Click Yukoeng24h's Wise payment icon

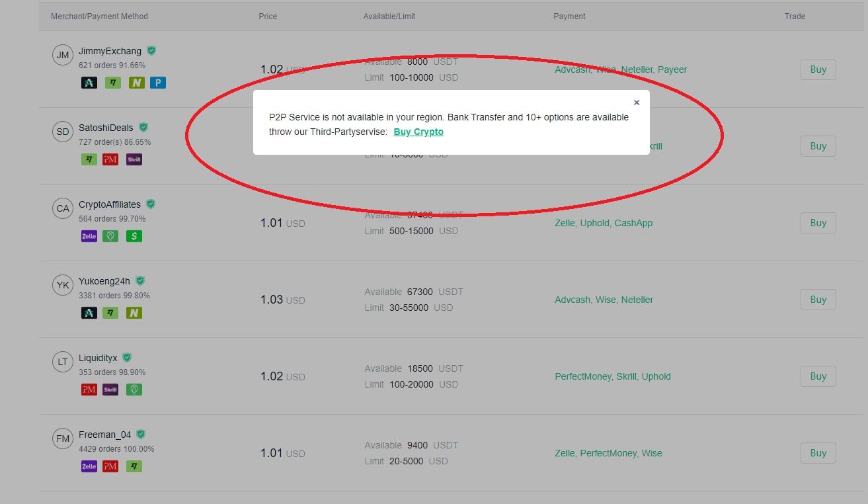(110, 313)
